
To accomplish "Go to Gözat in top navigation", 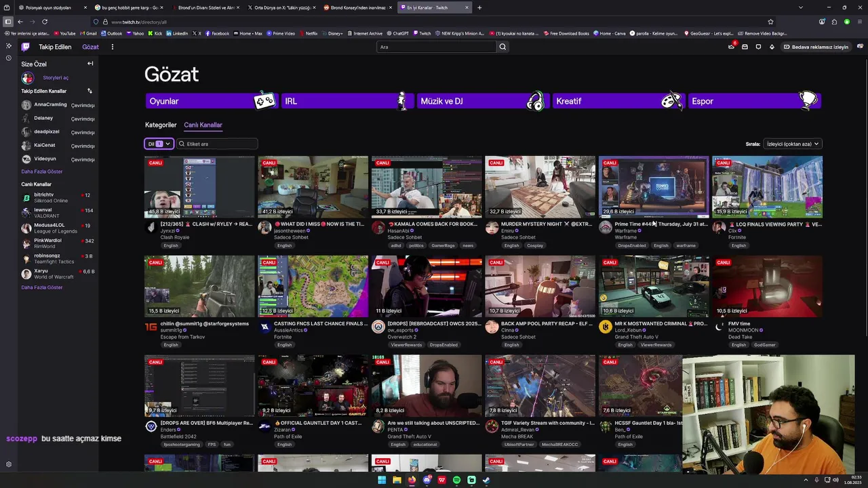I will click(90, 47).
